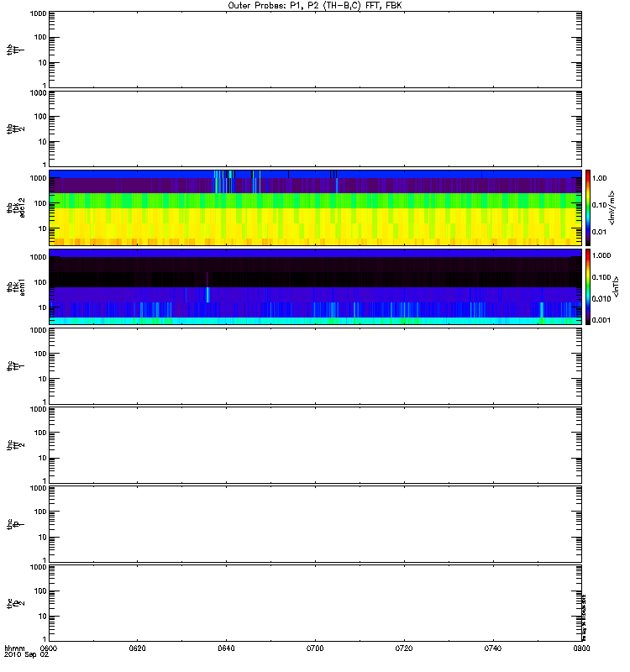
Task: Select the 0640 time axis label
Action: pyautogui.click(x=226, y=648)
